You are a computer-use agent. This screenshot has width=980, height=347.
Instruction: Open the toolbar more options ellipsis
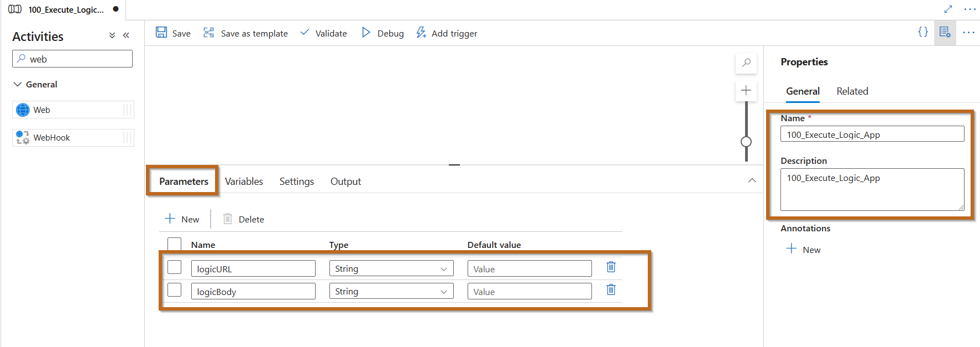968,33
